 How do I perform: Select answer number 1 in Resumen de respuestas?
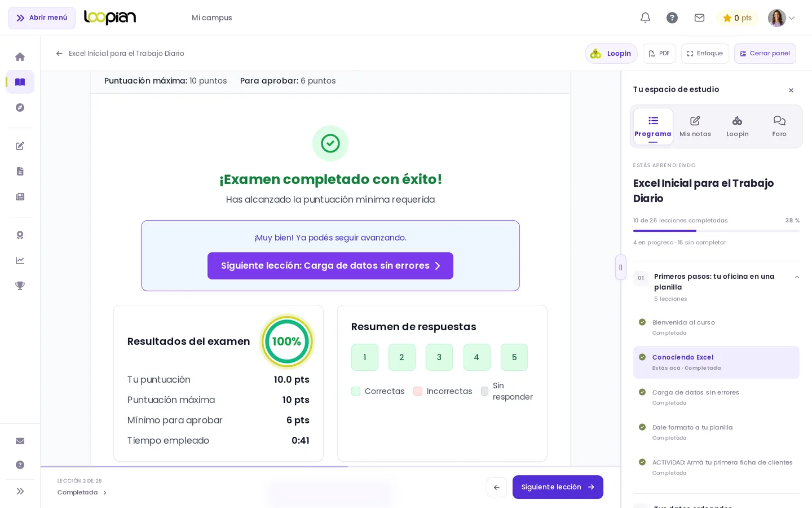(x=365, y=357)
